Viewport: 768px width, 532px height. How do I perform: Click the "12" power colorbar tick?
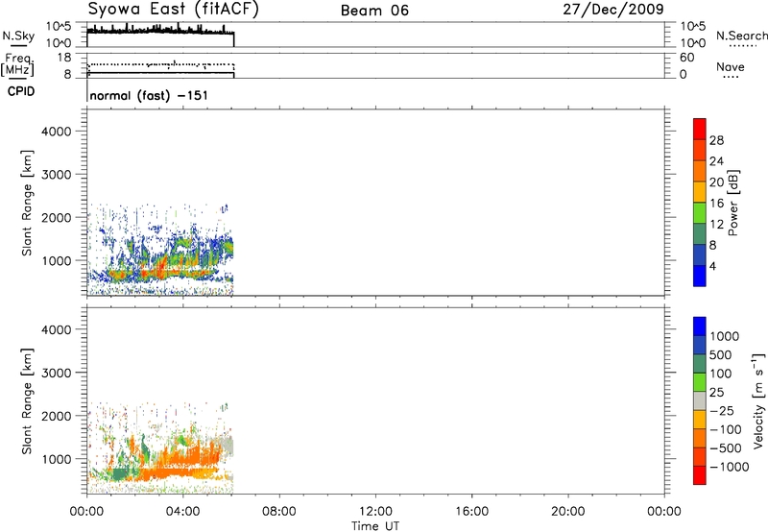716,225
